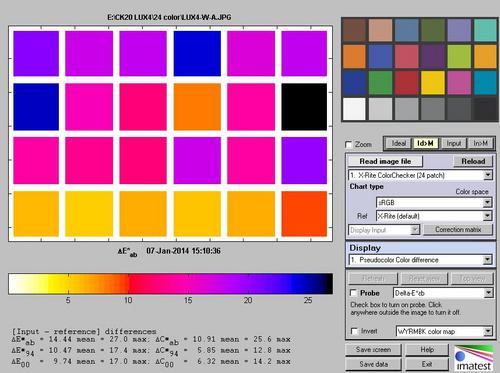Open the X-Rite (default) reference dropdown
The width and height of the screenshot is (500, 373).
pyautogui.click(x=434, y=216)
